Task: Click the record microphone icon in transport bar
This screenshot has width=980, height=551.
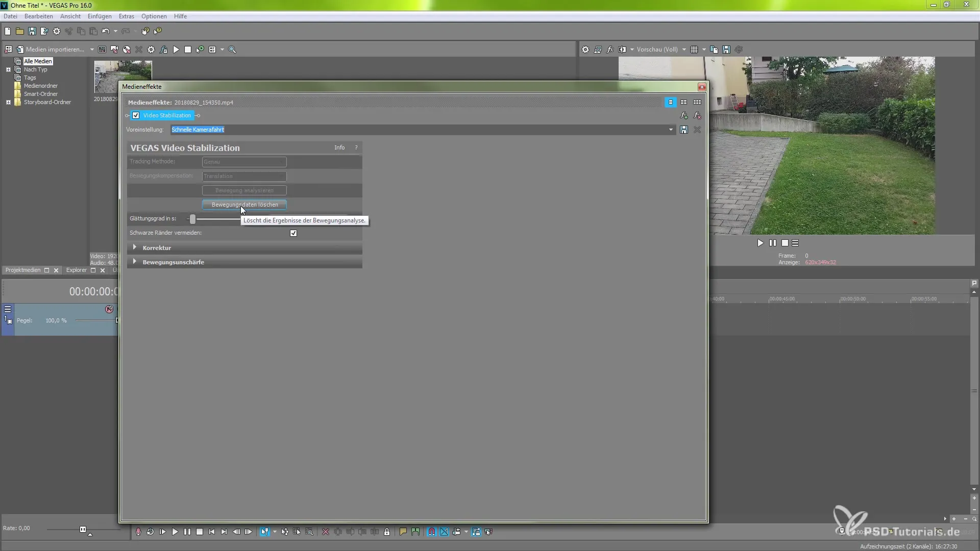Action: click(138, 532)
